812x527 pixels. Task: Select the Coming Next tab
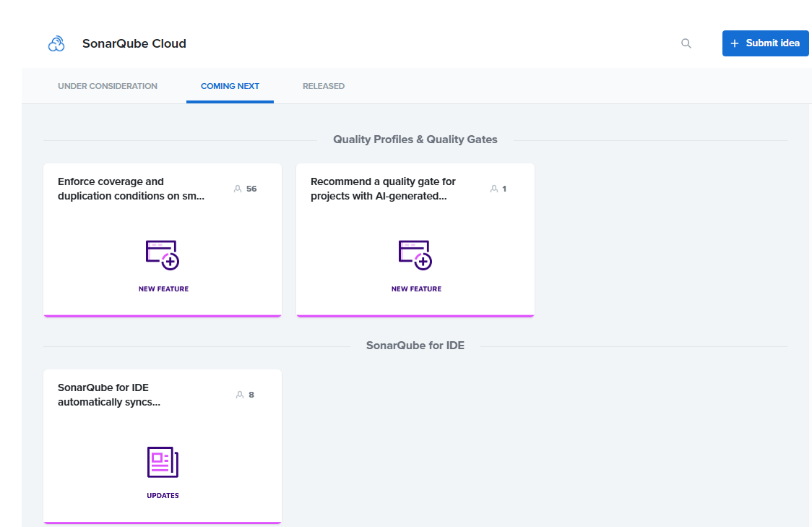coord(230,86)
